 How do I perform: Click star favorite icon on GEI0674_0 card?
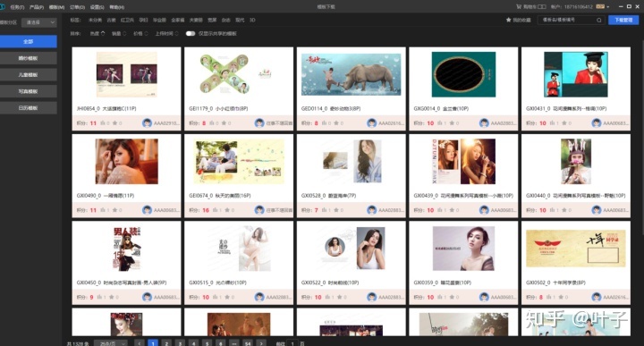coord(227,210)
